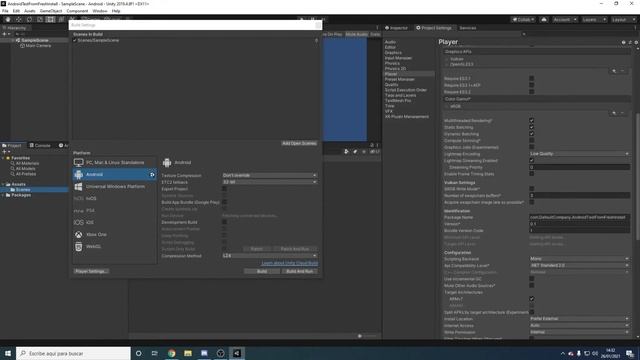Enable the Development Build checkbox
This screenshot has width=640, height=360.
point(224,222)
